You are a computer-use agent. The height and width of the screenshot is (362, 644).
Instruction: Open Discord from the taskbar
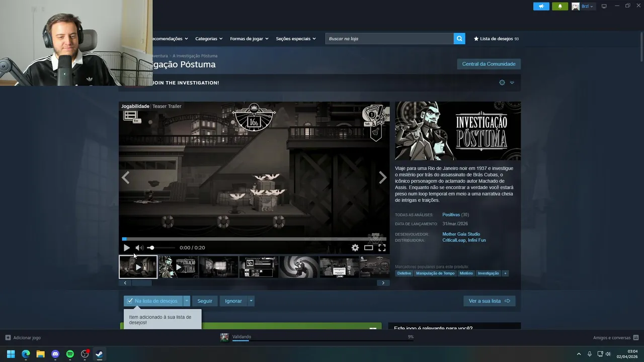tap(55, 354)
